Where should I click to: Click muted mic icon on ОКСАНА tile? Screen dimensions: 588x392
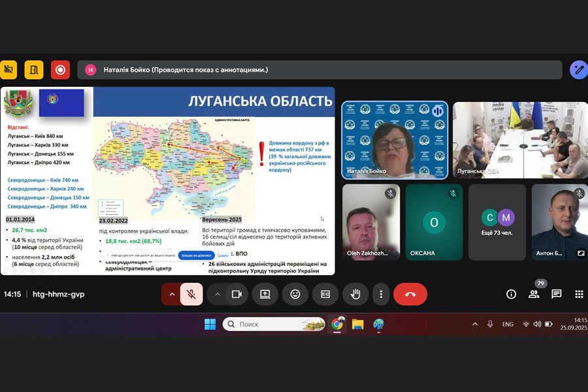453,193
